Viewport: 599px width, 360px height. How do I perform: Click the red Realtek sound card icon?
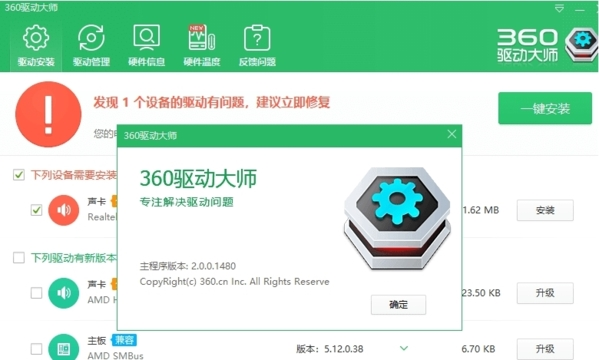pos(64,210)
